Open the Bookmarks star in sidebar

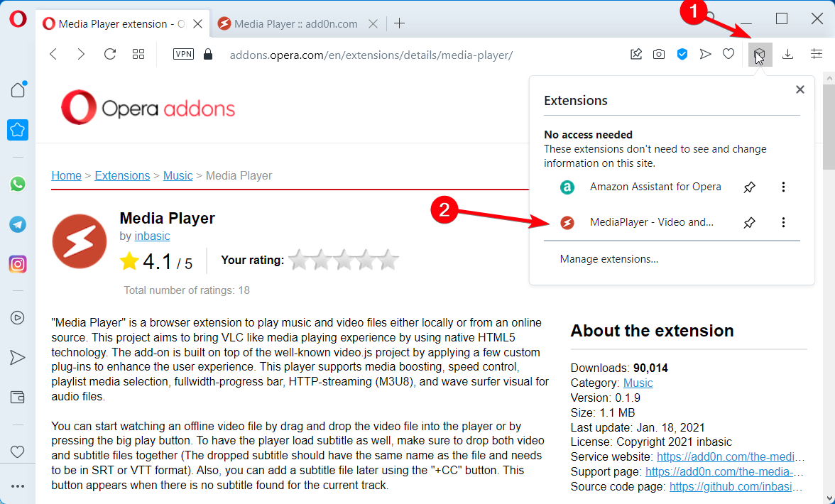[x=18, y=129]
